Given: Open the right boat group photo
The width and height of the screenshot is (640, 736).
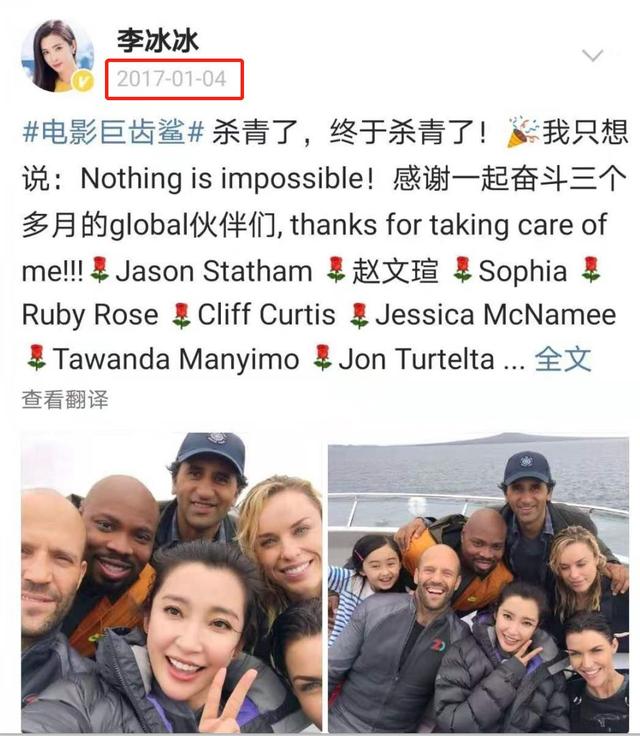Looking at the screenshot, I should (478, 582).
